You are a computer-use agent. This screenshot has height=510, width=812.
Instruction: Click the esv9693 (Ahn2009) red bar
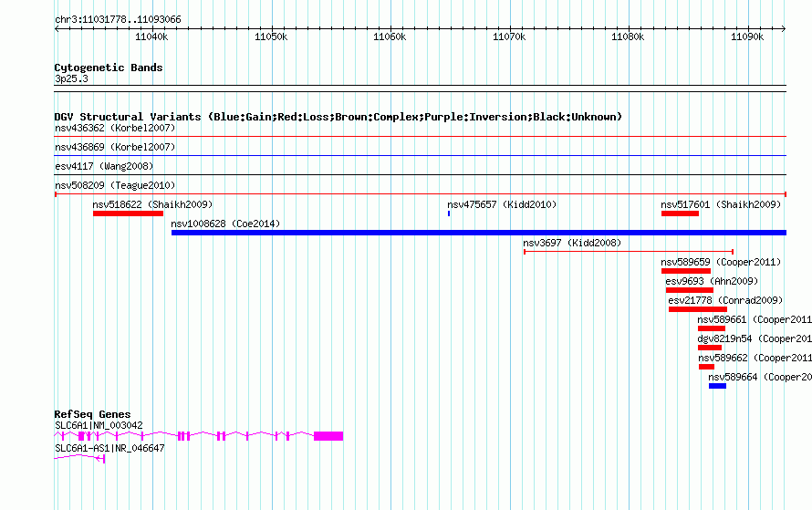(689, 290)
